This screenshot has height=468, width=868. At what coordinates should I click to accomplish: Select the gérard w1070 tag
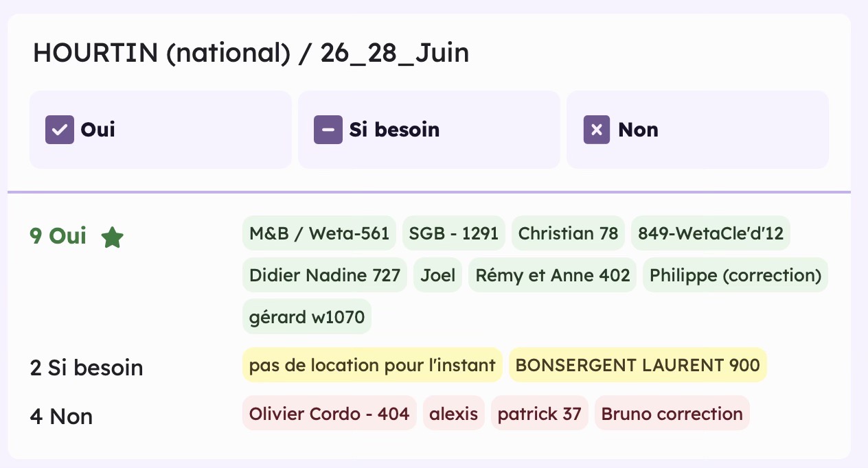(307, 317)
